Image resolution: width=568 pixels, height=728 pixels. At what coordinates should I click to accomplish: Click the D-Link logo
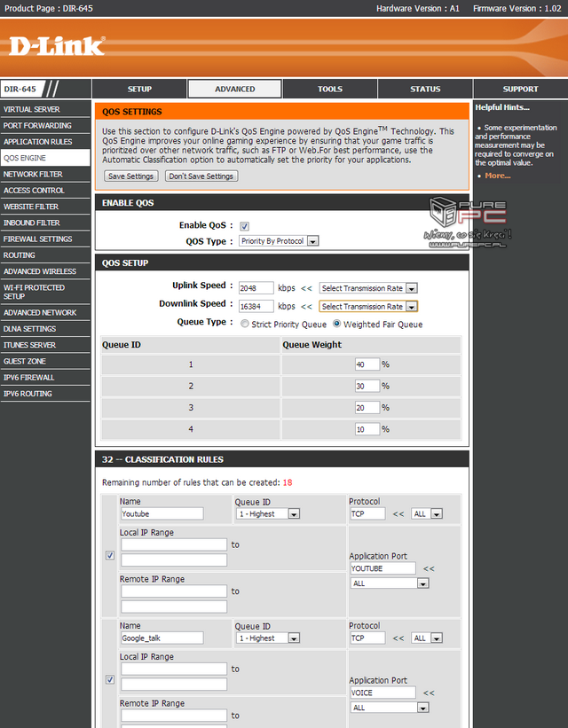point(57,46)
